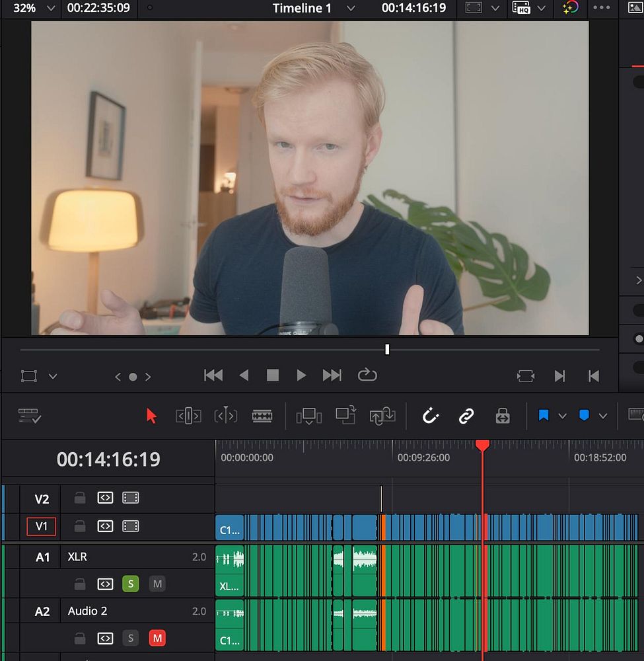Image resolution: width=644 pixels, height=661 pixels.
Task: Stop playback
Action: 273,375
